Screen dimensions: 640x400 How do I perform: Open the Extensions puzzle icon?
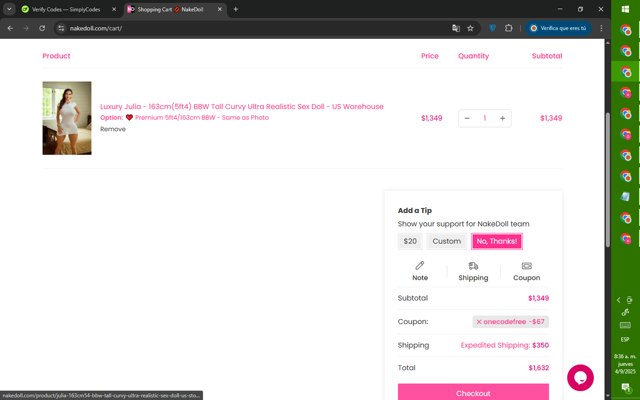(x=508, y=28)
